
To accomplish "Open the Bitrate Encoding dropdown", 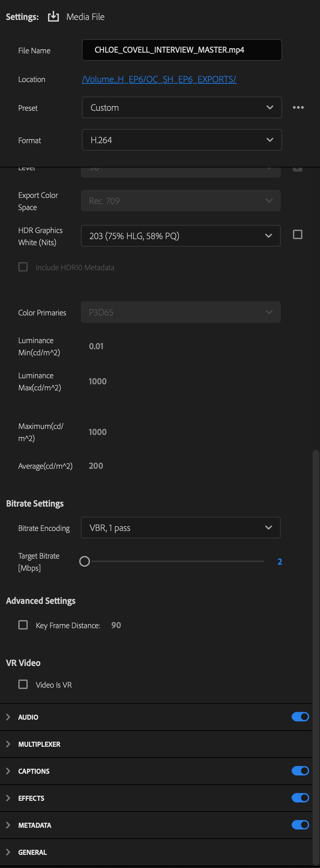I will (x=181, y=528).
